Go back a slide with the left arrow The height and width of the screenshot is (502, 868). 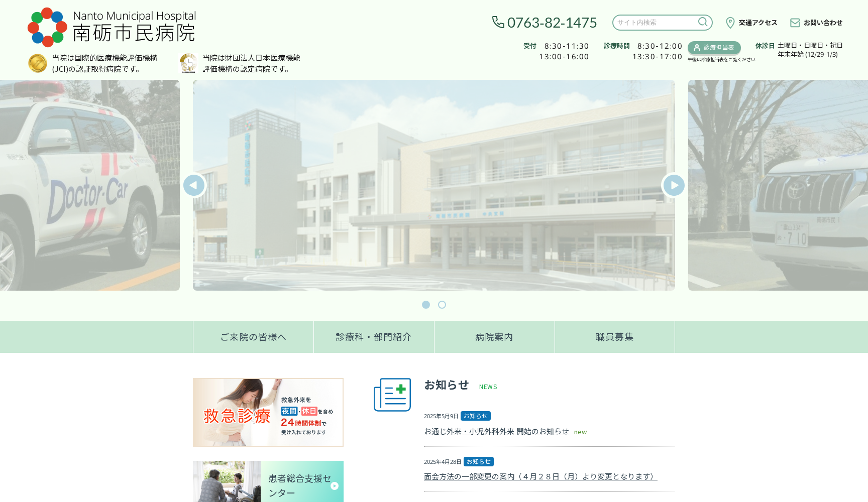(194, 185)
